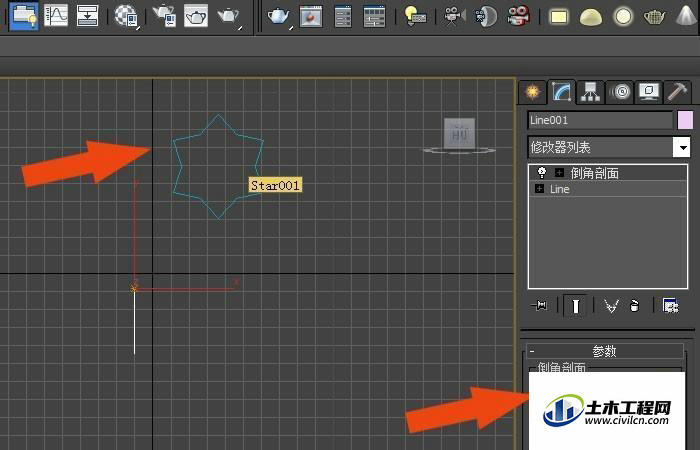Image resolution: width=700 pixels, height=450 pixels.
Task: Open the Curve Editor
Action: point(56,15)
